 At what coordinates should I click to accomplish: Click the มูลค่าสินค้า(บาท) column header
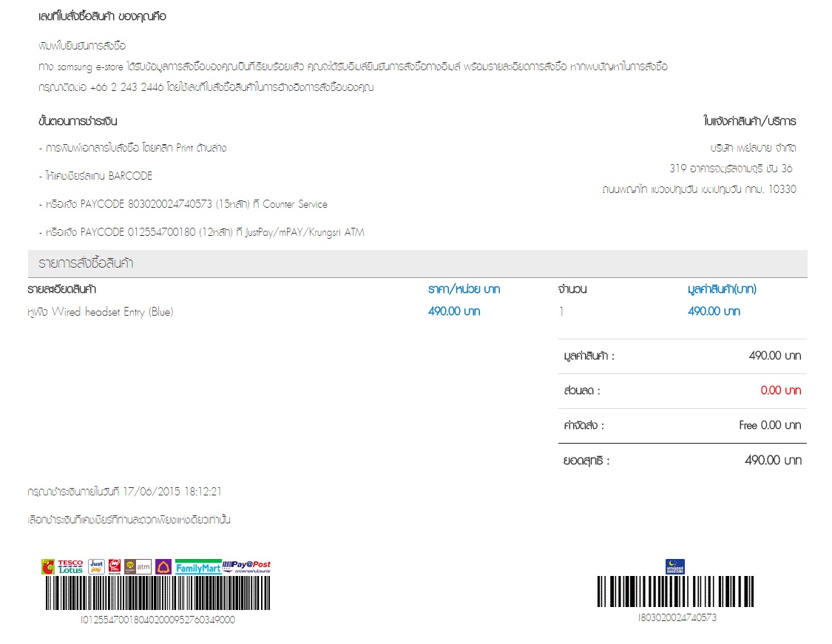pos(722,289)
